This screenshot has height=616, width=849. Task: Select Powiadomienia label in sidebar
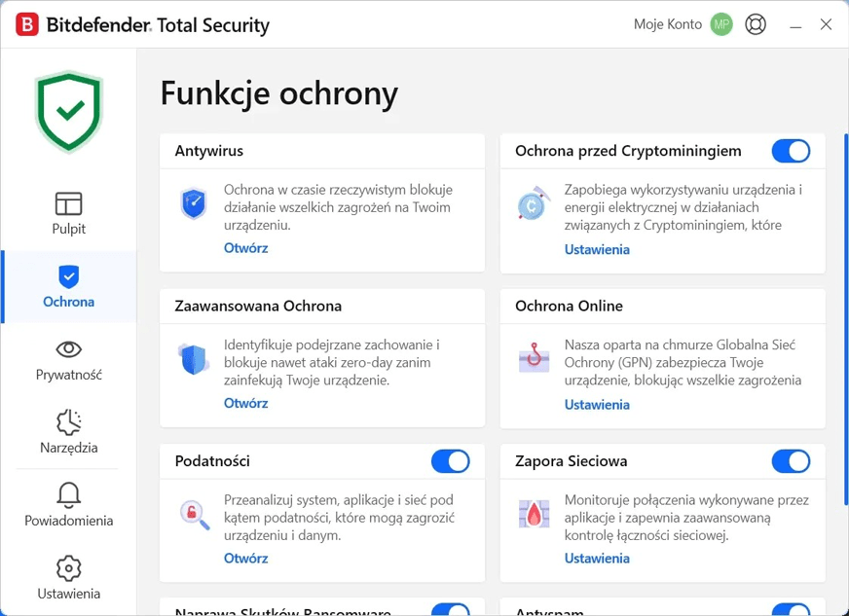(69, 521)
